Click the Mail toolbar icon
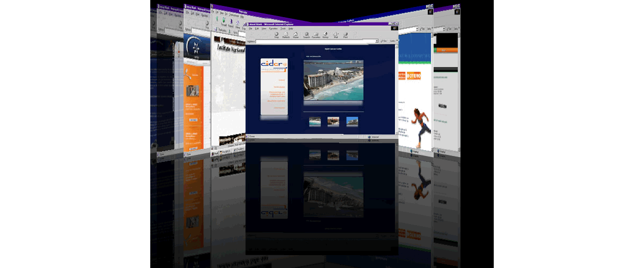 point(335,35)
